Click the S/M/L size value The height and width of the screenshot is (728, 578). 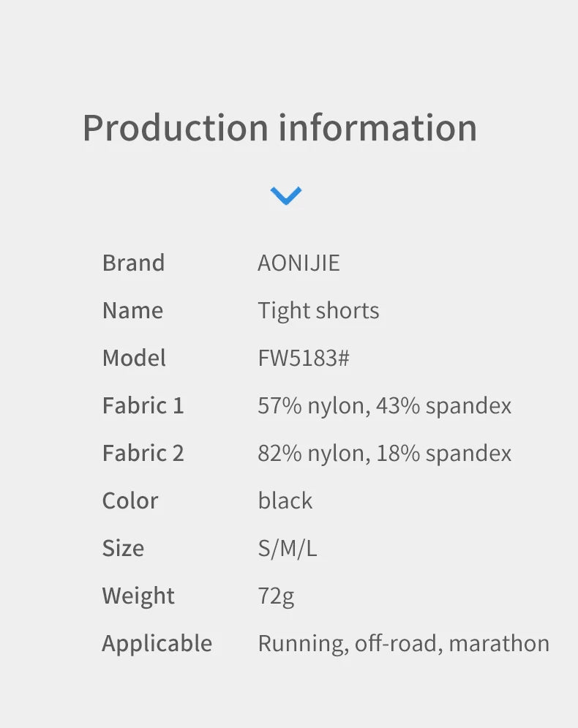288,548
